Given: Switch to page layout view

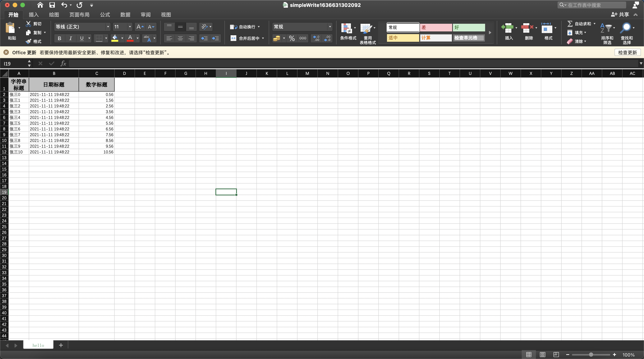Looking at the screenshot, I should click(542, 355).
